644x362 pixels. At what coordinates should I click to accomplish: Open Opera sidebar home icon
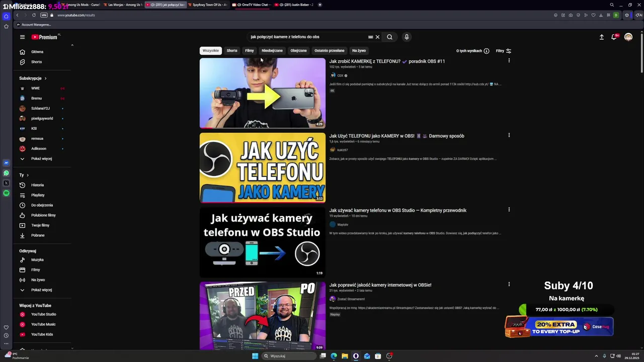coord(6,16)
